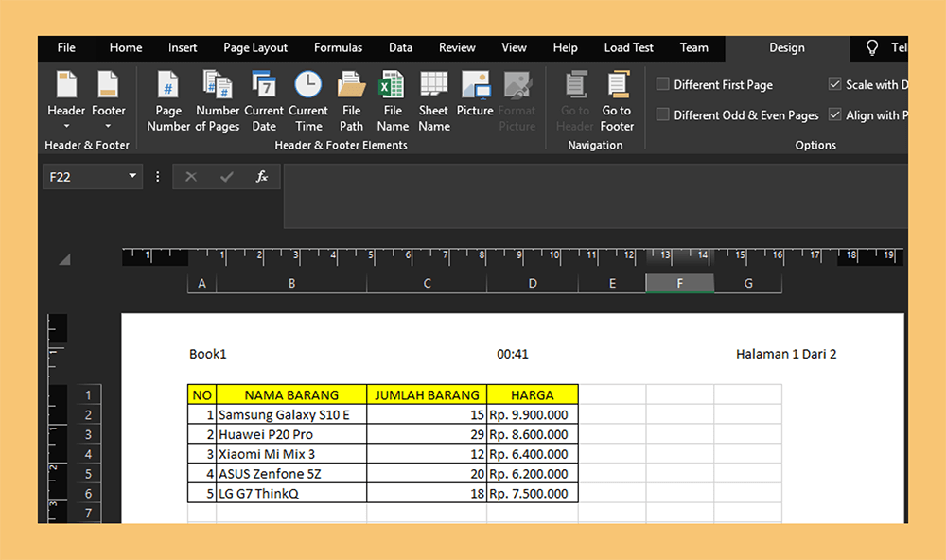The image size is (946, 560).
Task: Select the JUMLAH BARANG header cell
Action: 427,395
